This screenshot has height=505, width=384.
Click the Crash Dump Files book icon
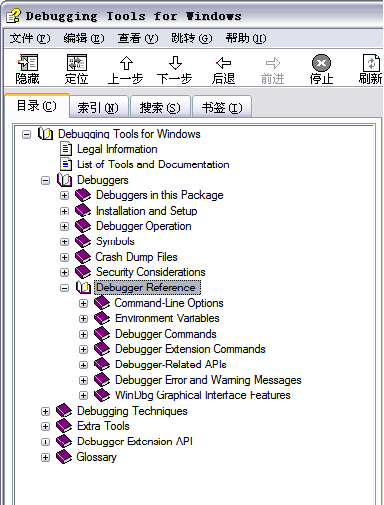pos(83,257)
